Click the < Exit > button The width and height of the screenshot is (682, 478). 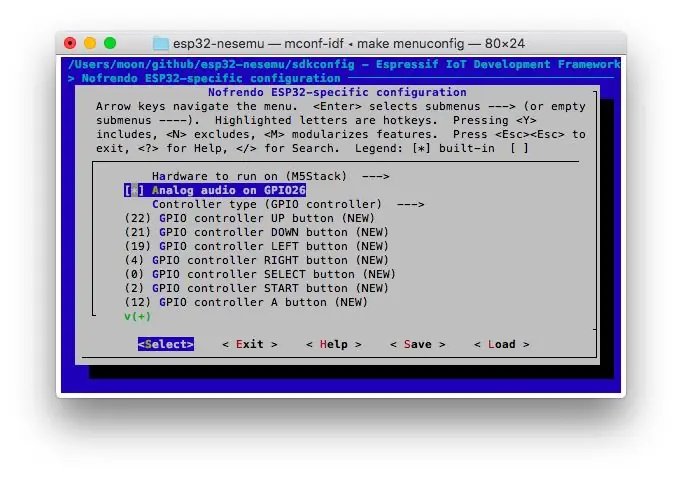tap(250, 344)
